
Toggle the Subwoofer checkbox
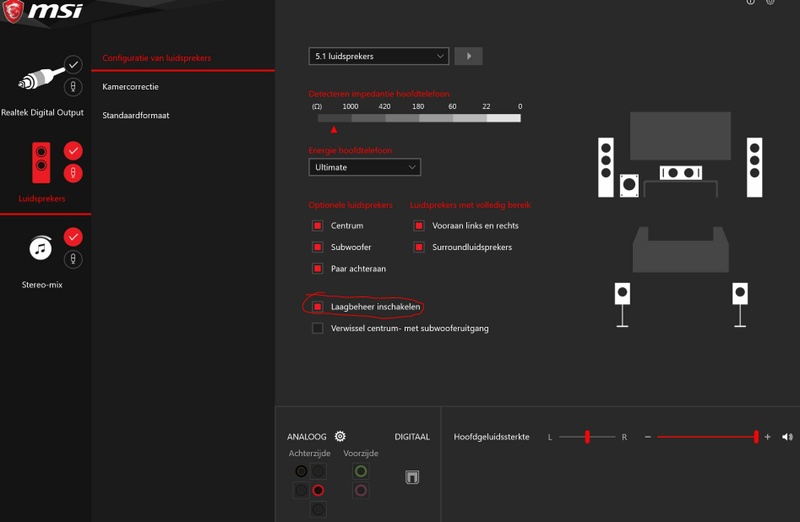[x=317, y=247]
